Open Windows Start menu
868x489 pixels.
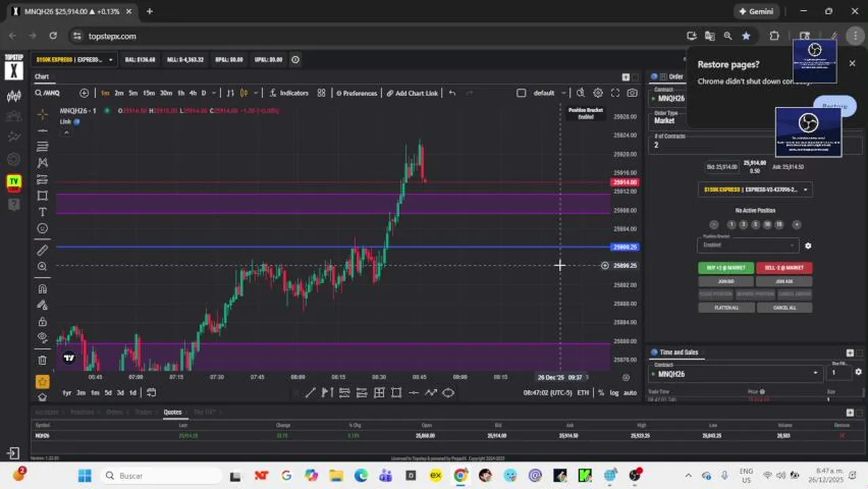(84, 475)
